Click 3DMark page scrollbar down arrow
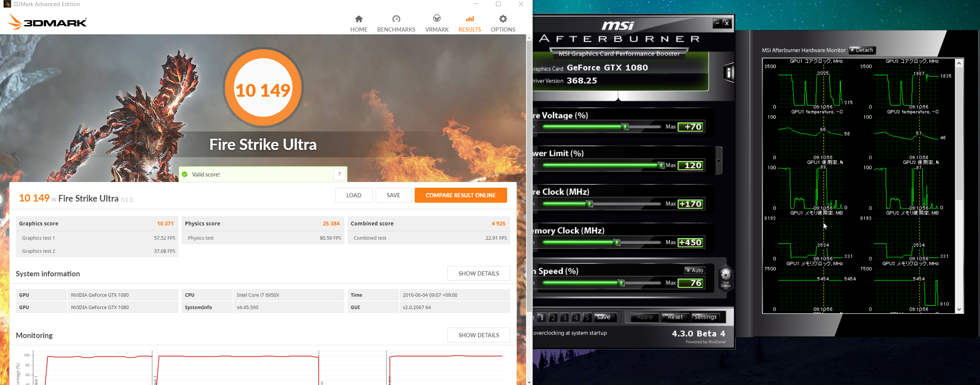 point(529,382)
